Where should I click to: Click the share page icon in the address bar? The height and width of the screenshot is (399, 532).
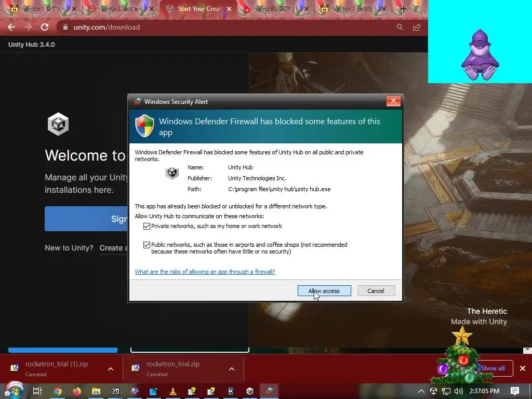pyautogui.click(x=417, y=27)
